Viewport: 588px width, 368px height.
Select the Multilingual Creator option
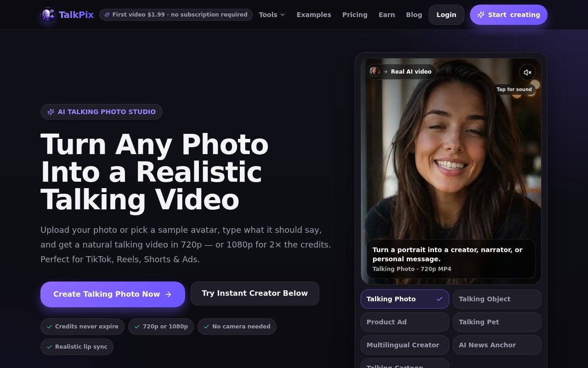tap(405, 345)
